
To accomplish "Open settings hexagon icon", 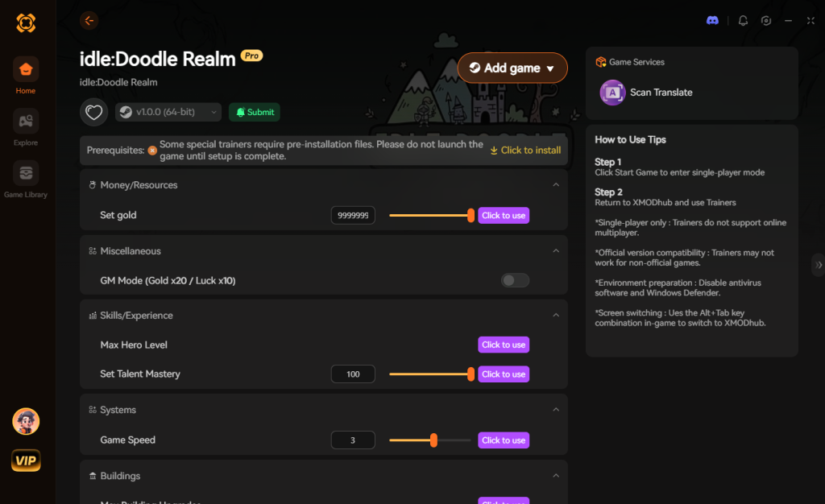I will [x=766, y=20].
